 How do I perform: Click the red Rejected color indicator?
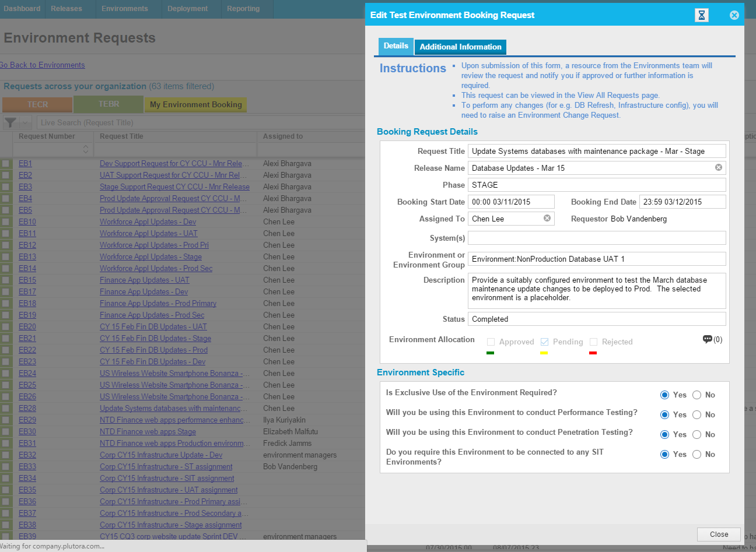tap(593, 353)
